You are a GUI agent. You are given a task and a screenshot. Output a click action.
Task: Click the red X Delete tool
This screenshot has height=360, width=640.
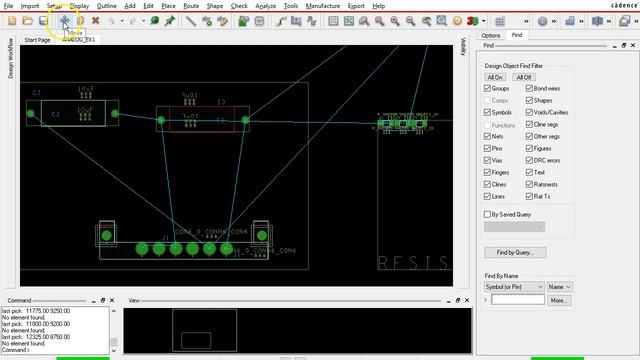96,21
